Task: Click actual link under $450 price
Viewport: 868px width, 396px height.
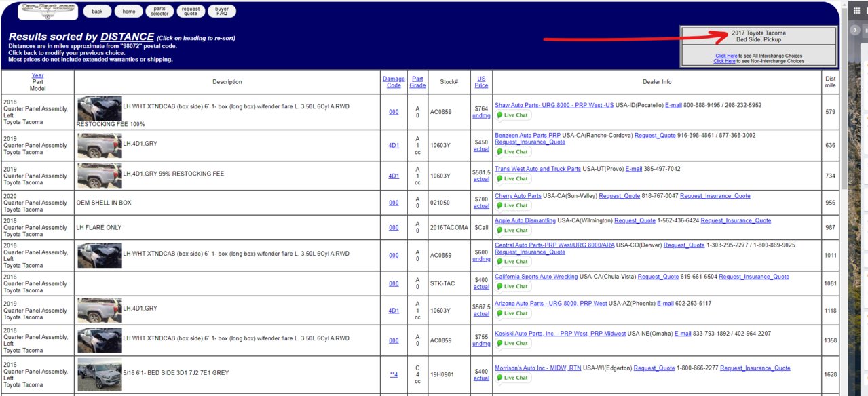Action: tap(481, 148)
